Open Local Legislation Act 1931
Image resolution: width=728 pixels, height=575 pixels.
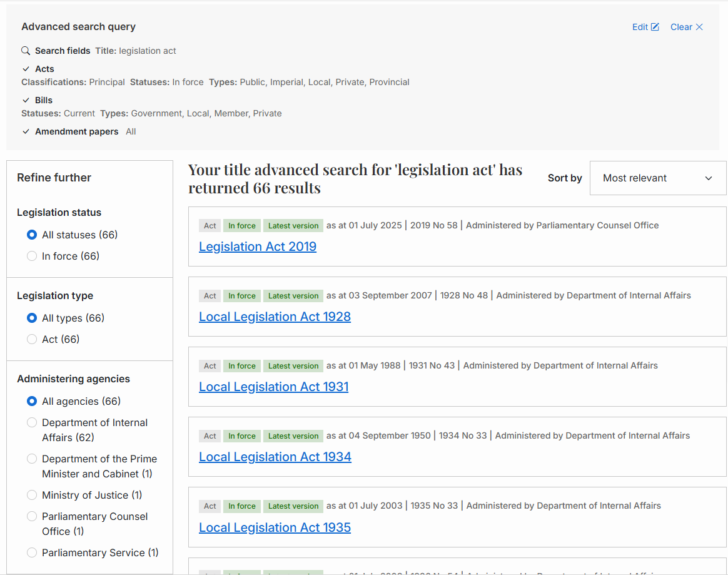click(273, 387)
